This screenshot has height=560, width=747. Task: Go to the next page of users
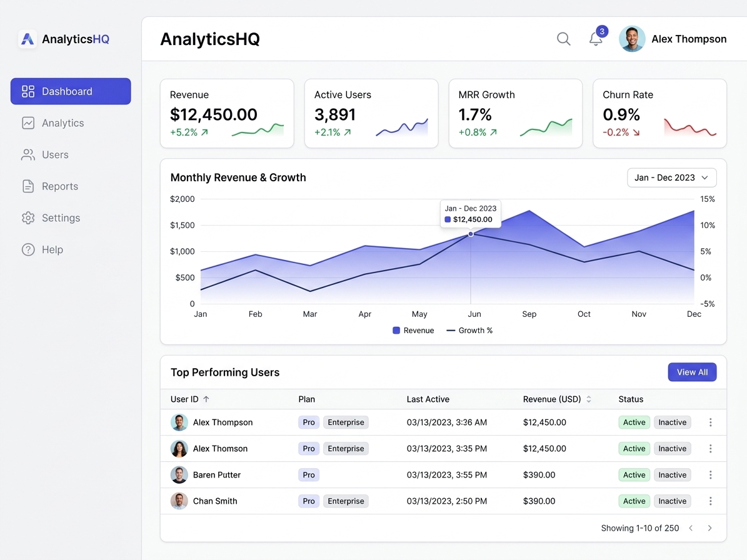[x=709, y=527]
